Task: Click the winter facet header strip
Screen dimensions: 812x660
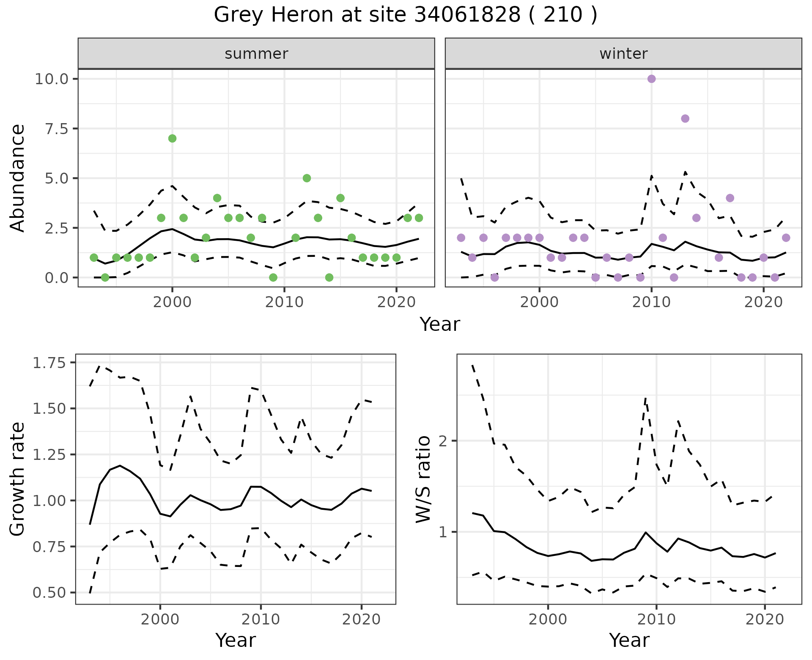Action: 623,54
